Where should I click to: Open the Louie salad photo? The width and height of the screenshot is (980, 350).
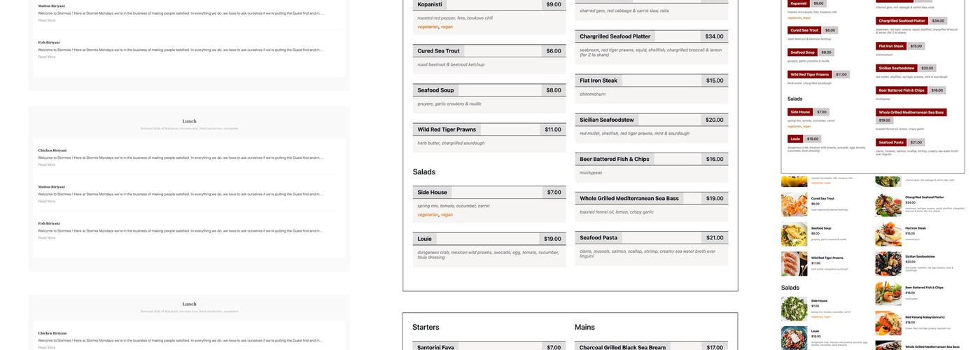pyautogui.click(x=794, y=337)
